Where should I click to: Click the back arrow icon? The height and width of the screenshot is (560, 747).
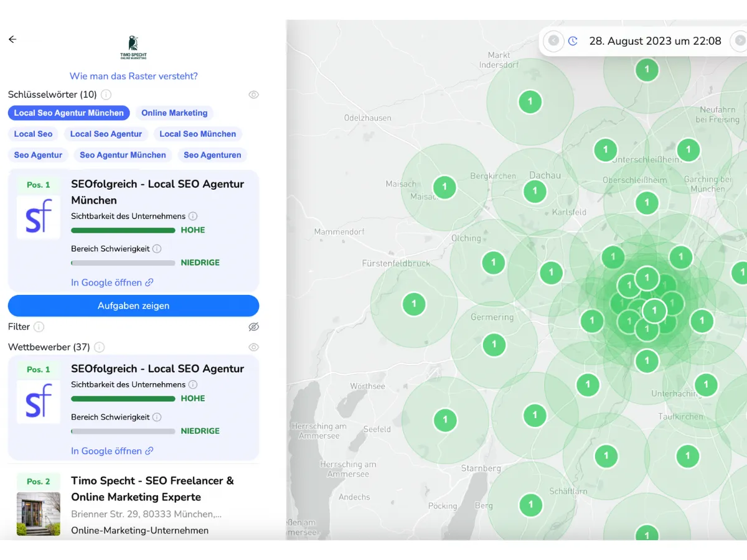coord(12,39)
